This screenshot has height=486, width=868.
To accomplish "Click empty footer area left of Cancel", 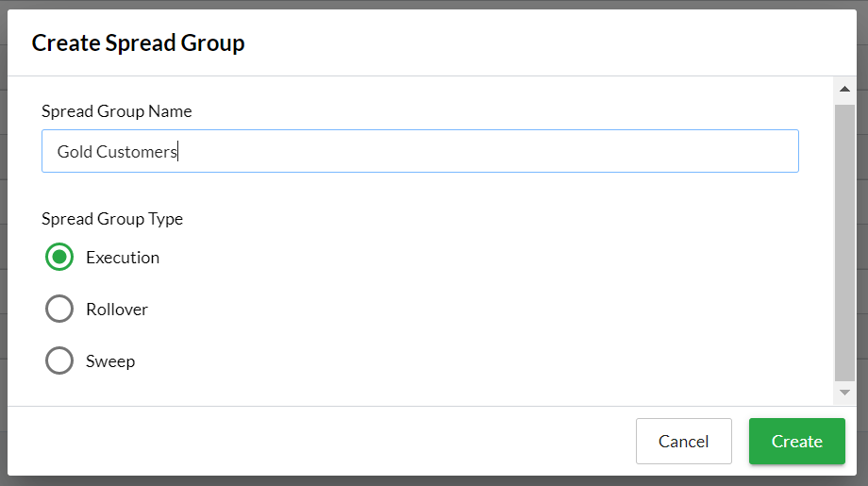I will [x=321, y=441].
